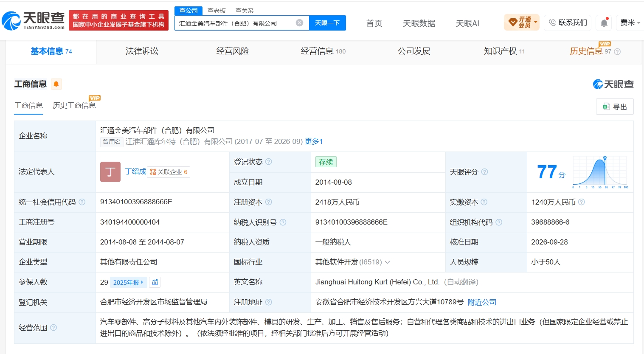Show help for 纳税人识别号

click(283, 222)
